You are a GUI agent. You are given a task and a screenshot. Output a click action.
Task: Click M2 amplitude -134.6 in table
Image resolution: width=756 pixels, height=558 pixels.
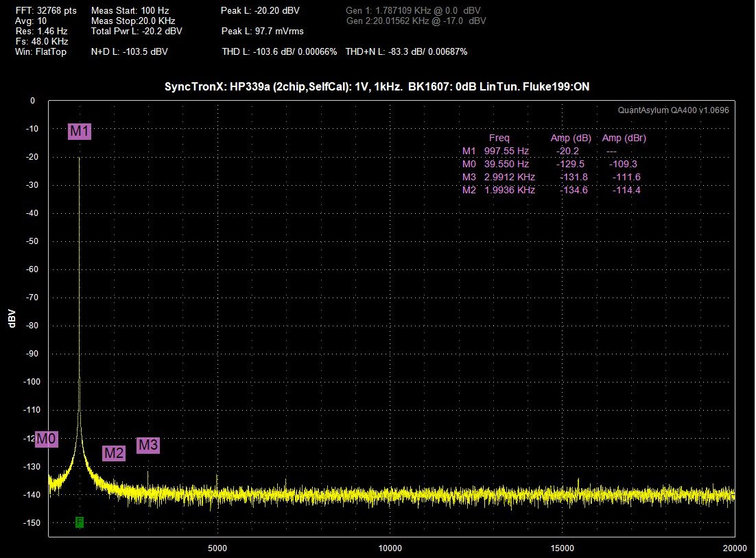coord(574,191)
